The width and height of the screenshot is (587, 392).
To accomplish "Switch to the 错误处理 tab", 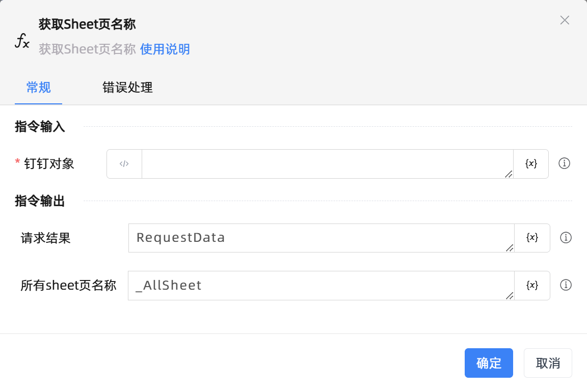I will pyautogui.click(x=127, y=88).
